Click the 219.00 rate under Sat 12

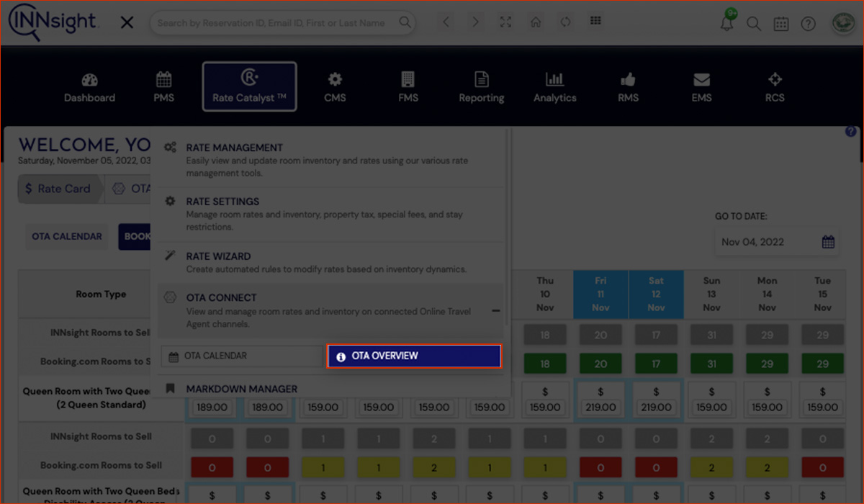tap(656, 407)
